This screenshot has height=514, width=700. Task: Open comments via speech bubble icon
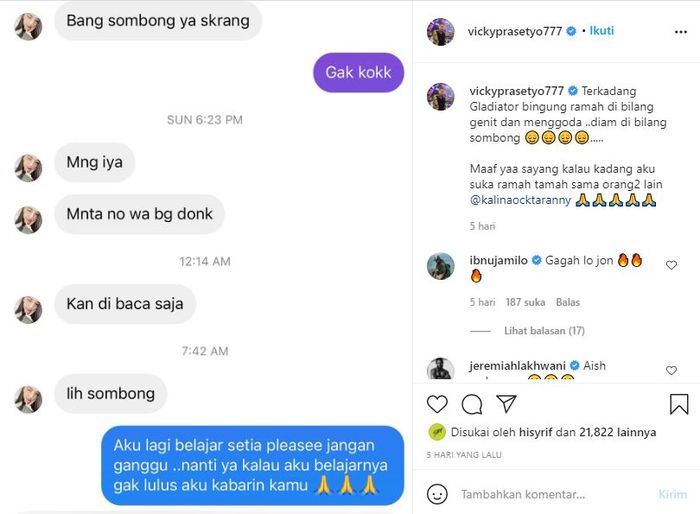[x=472, y=404]
